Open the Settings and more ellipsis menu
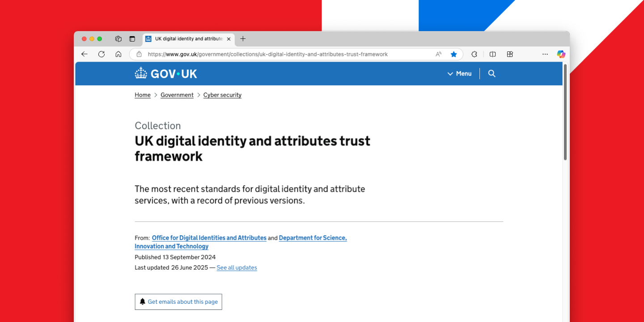Image resolution: width=644 pixels, height=322 pixels. coord(545,54)
